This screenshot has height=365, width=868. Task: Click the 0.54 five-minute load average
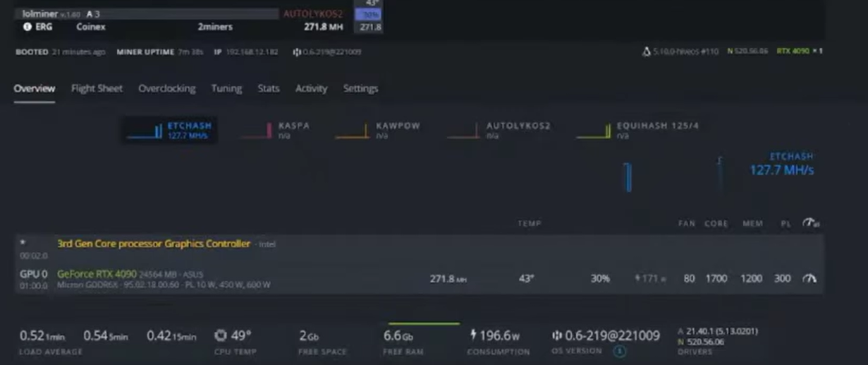(x=106, y=335)
